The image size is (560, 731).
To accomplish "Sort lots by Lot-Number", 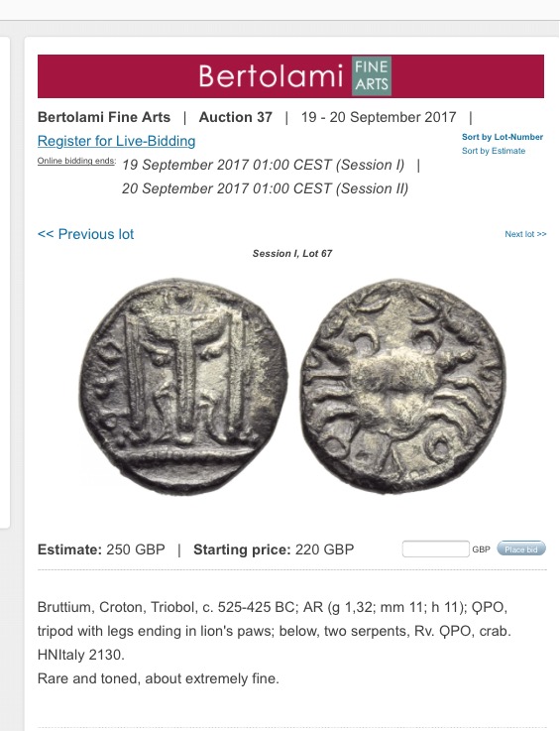I will (x=503, y=137).
